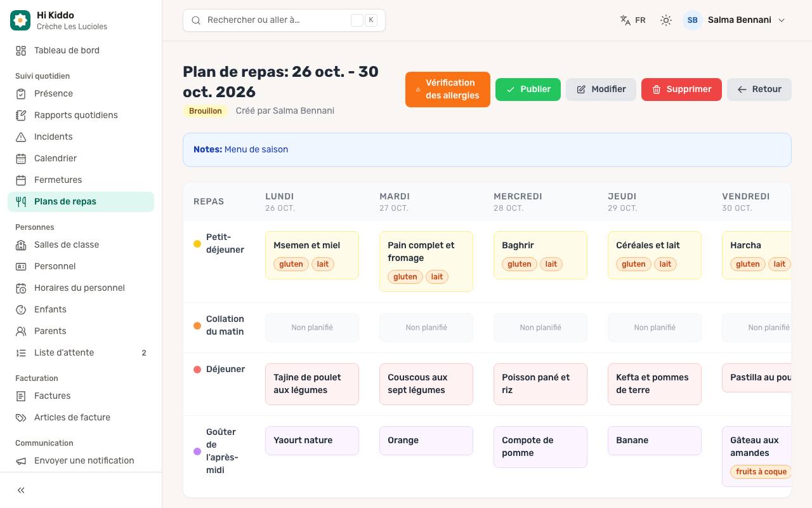Click the Yaourt nature snack card
The image size is (812, 508).
312,441
